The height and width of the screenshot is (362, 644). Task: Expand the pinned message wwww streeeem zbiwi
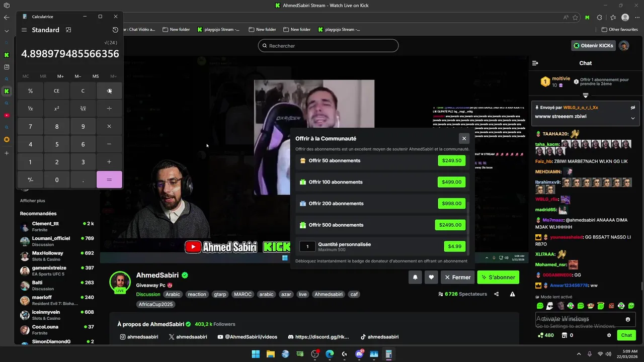pyautogui.click(x=633, y=118)
